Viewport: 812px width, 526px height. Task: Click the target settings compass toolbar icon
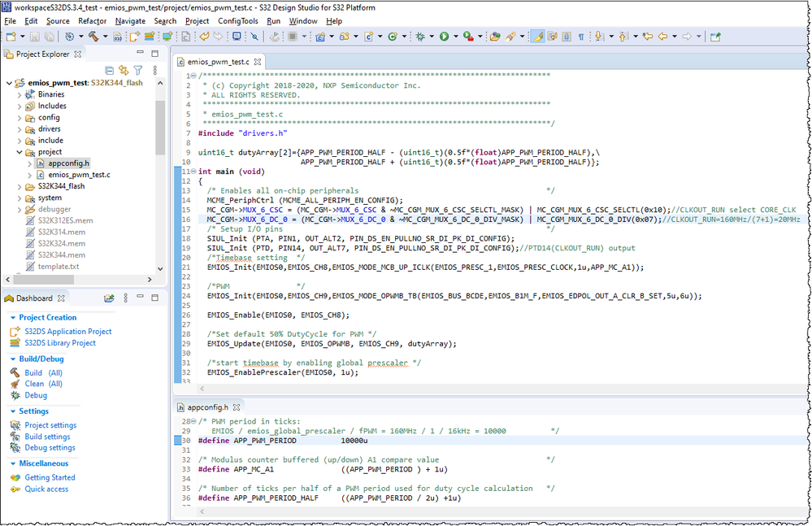pyautogui.click(x=69, y=37)
